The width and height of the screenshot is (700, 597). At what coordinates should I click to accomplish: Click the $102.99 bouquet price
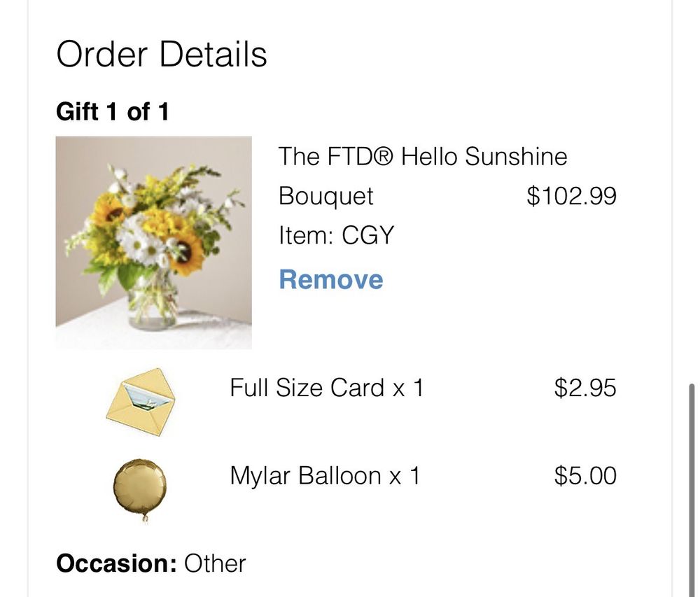pyautogui.click(x=571, y=196)
